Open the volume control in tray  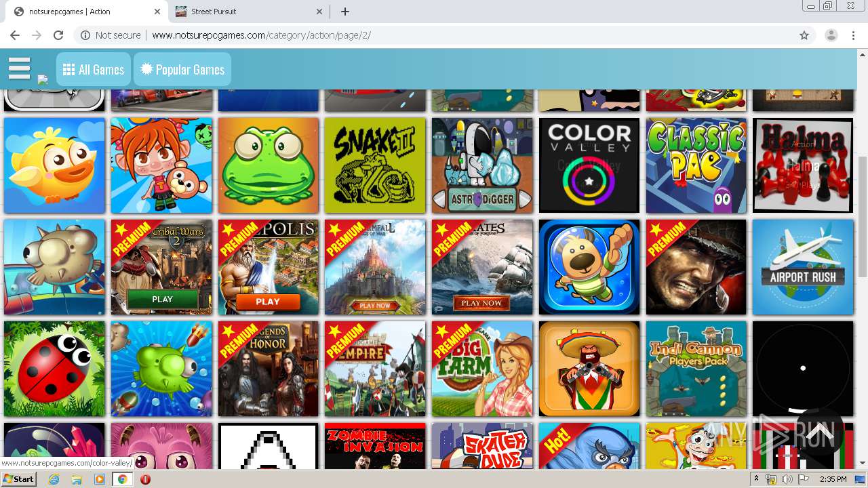[787, 479]
